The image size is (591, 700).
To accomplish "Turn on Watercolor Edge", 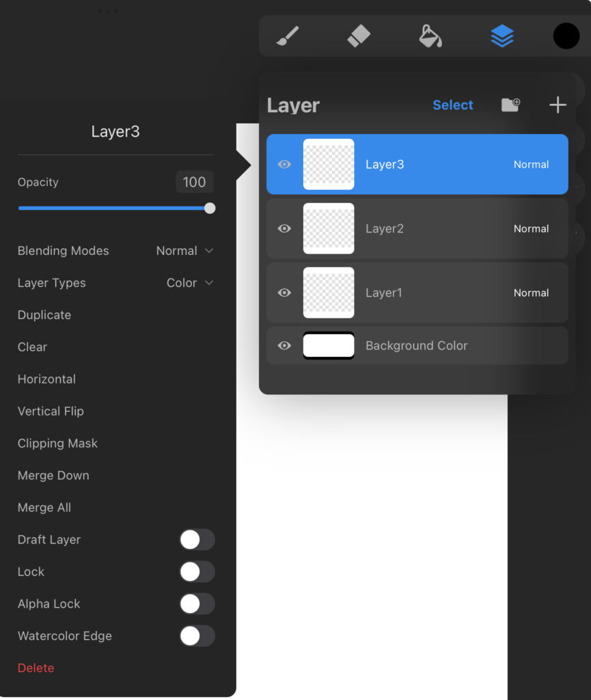I will (197, 636).
